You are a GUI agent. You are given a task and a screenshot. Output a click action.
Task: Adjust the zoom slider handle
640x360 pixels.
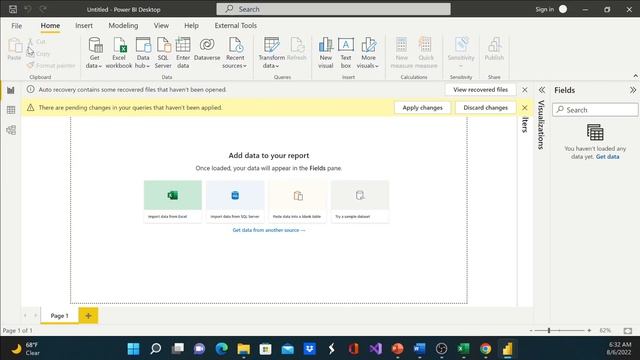[x=549, y=330]
